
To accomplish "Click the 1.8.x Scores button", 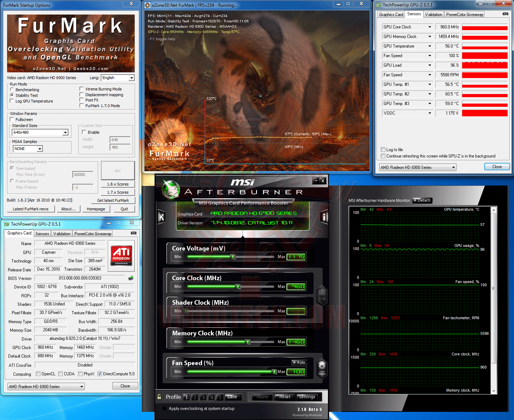I will tap(118, 184).
